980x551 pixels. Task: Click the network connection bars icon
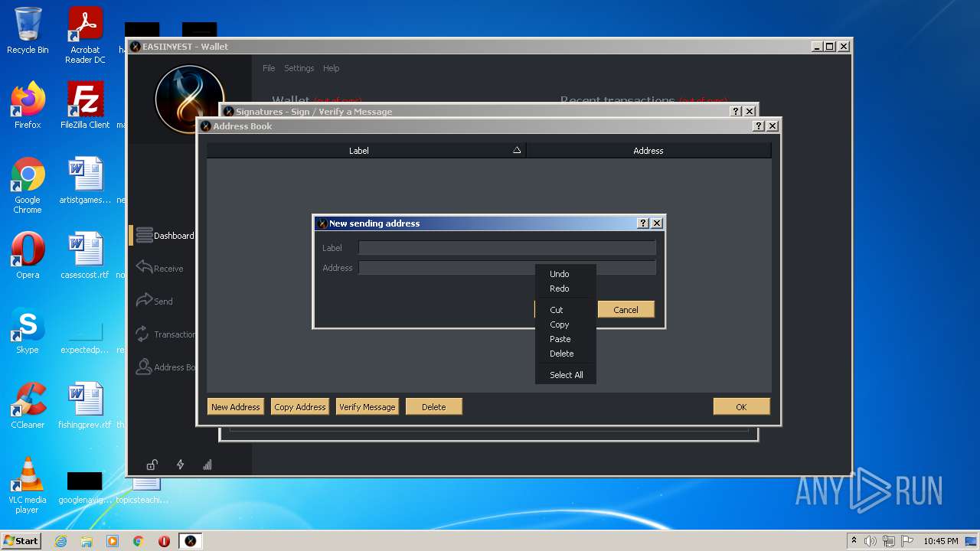click(207, 465)
